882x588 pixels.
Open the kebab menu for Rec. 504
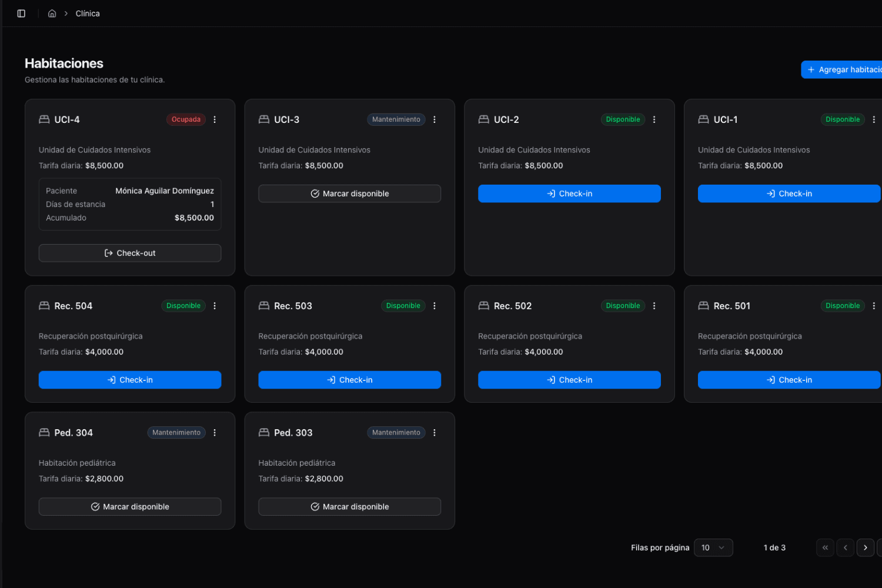[215, 306]
